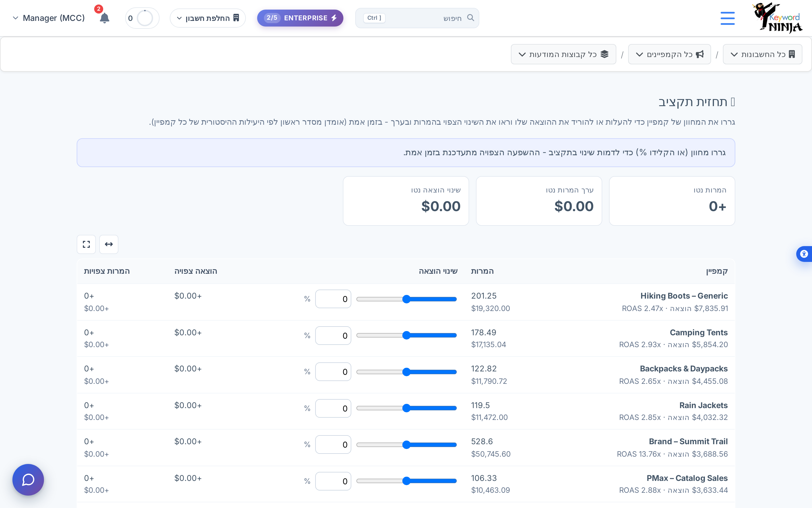Click Camping Tents percent input
This screenshot has width=812, height=508.
tap(333, 336)
